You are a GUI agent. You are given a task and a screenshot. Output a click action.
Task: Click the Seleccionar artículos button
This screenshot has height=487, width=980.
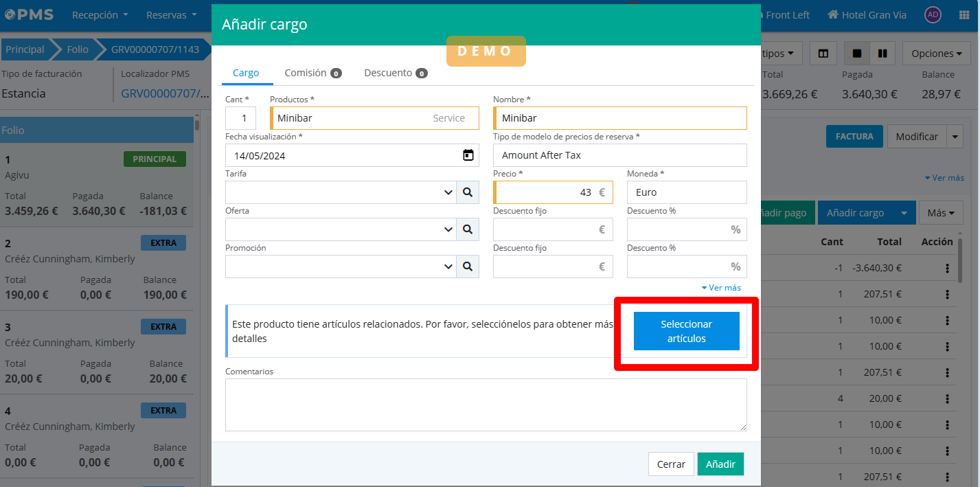(686, 331)
